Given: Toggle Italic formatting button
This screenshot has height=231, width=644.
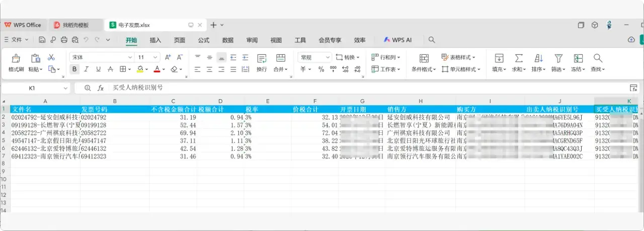Looking at the screenshot, I should point(87,69).
